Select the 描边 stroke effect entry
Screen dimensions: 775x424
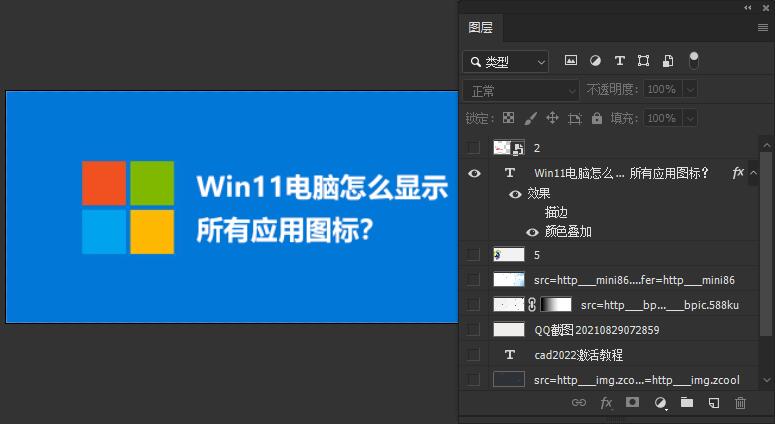[x=556, y=212]
